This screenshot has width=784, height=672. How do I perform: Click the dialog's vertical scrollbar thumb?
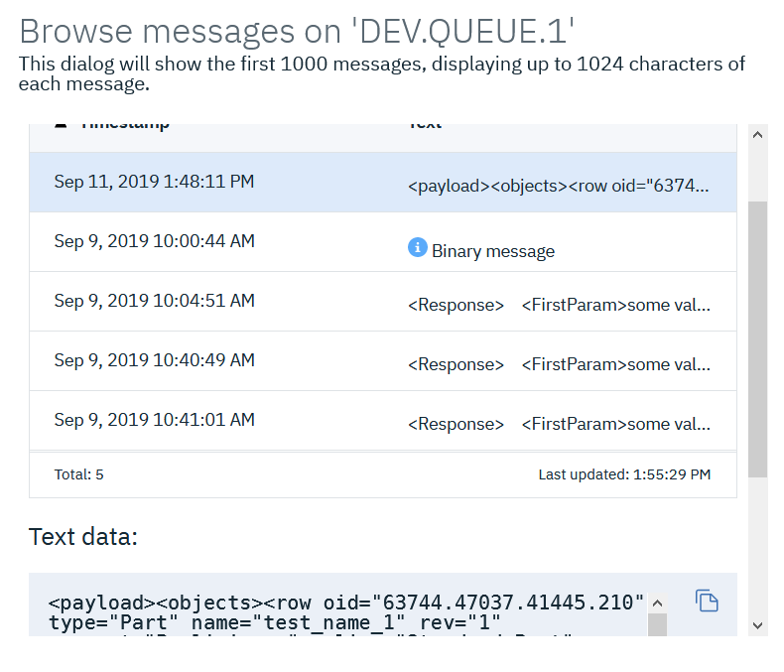757,337
